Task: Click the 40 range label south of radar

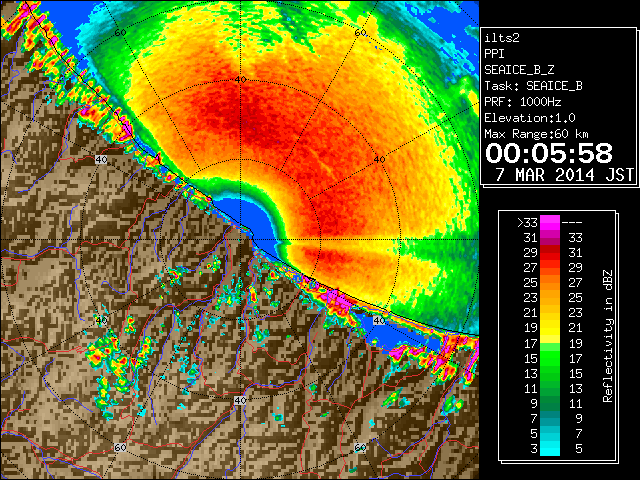Action: [x=240, y=400]
